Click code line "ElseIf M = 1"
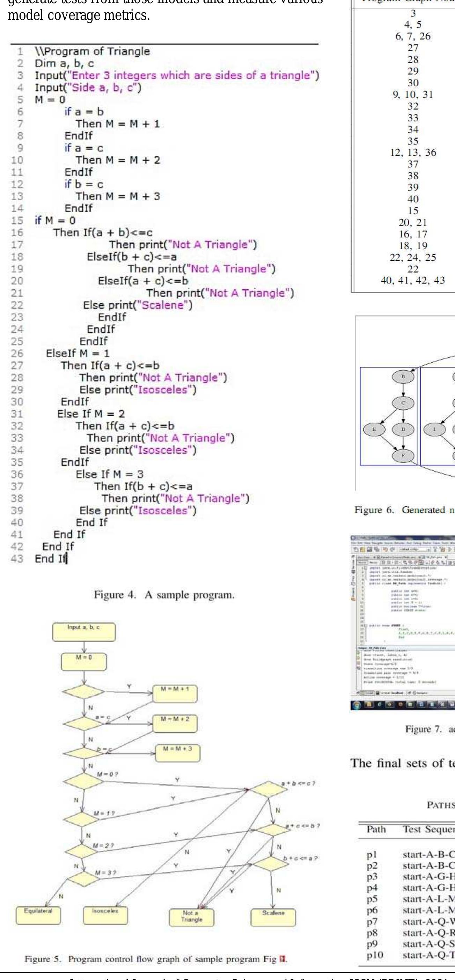Image resolution: width=455 pixels, height=980 pixels. tap(77, 353)
